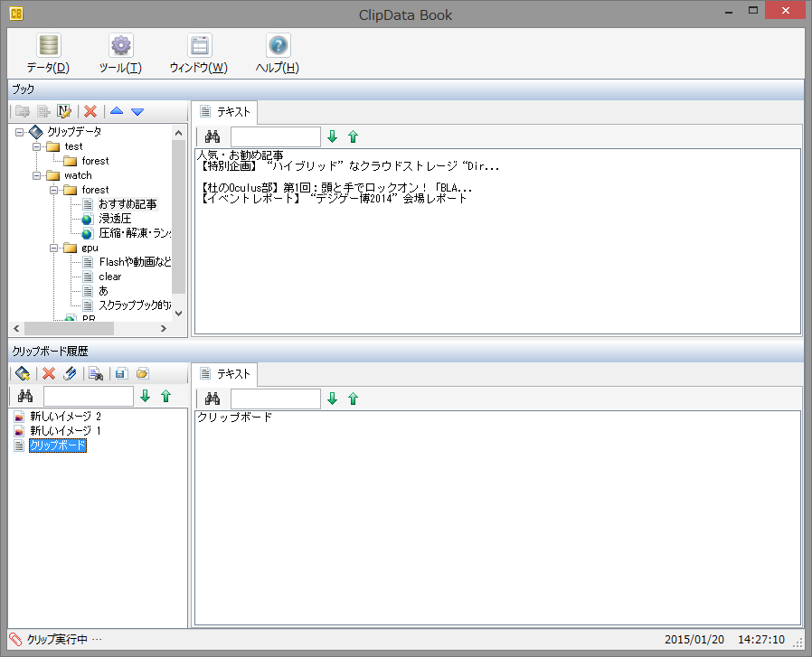
Task: Send clipboard entry to book with book icon
Action: click(22, 373)
